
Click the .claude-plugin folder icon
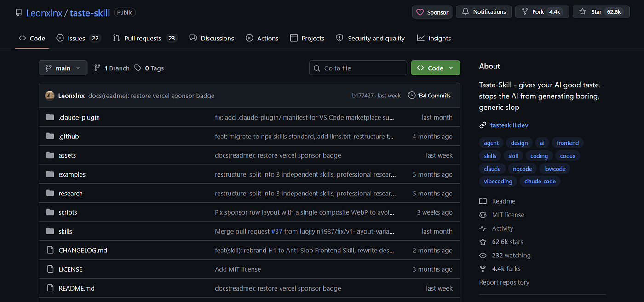[50, 117]
